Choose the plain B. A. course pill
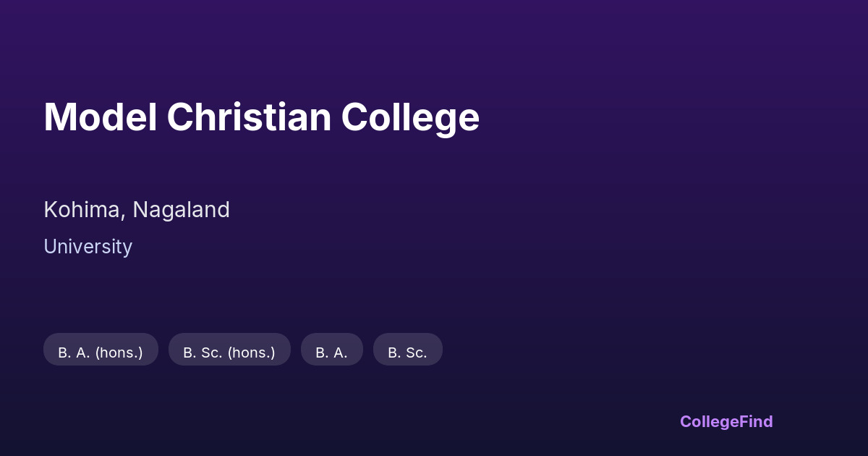Viewport: 868px width, 456px height. tap(331, 350)
